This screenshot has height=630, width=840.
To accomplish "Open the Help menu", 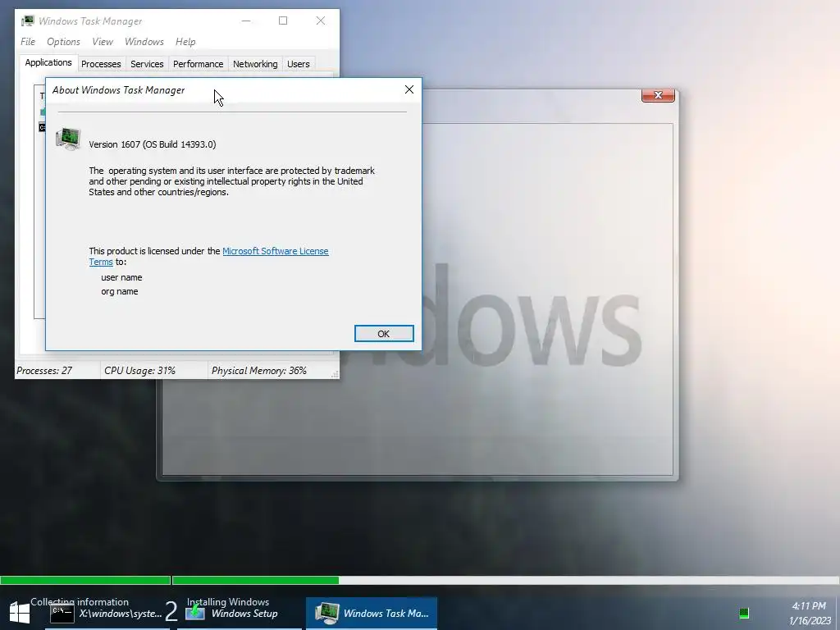I will [185, 42].
